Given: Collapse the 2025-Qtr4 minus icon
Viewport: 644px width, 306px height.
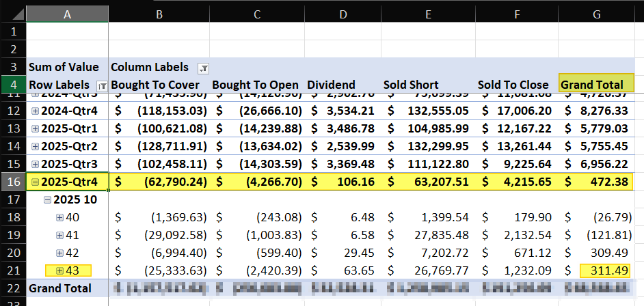Looking at the screenshot, I should pyautogui.click(x=35, y=182).
